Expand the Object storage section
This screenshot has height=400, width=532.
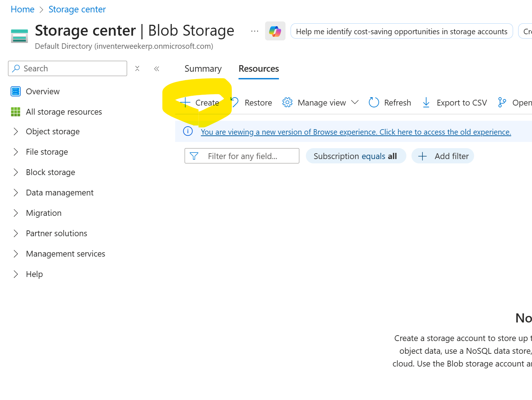(16, 131)
